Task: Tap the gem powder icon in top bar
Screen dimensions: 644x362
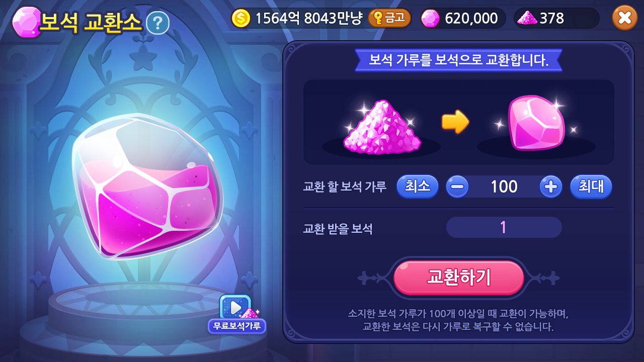Action: (x=527, y=18)
